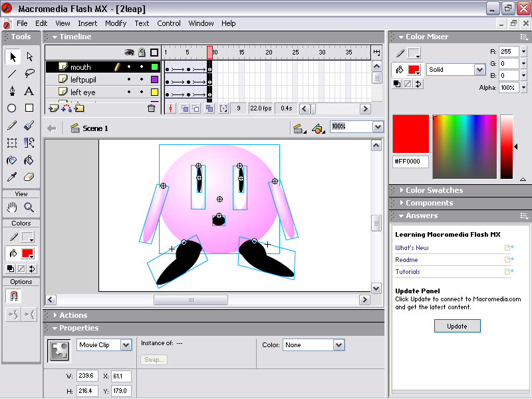The image size is (532, 399).
Task: Toggle visibility dot for leftpupil layer
Action: (130, 80)
